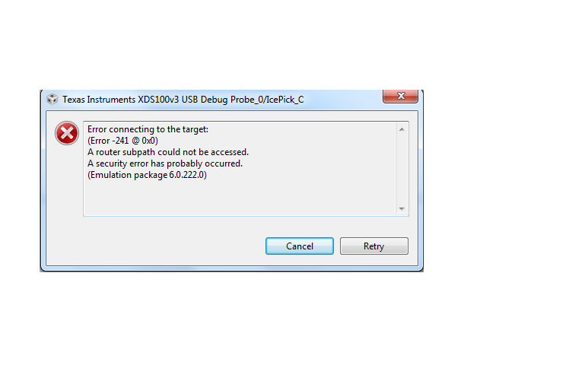The image size is (588, 384).
Task: Click the red error X icon
Action: [67, 133]
